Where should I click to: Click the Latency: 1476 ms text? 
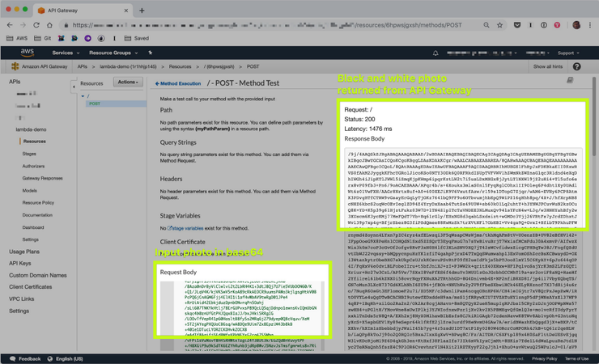pos(367,129)
